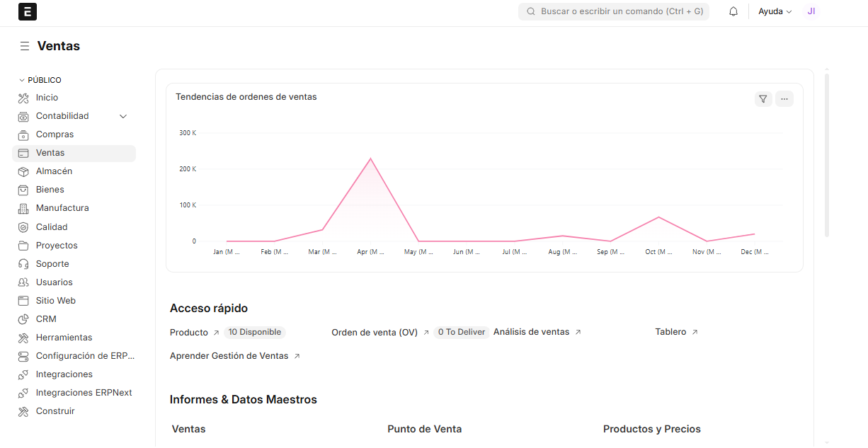Open the notifications bell
Viewport: 868px width, 448px height.
(733, 11)
